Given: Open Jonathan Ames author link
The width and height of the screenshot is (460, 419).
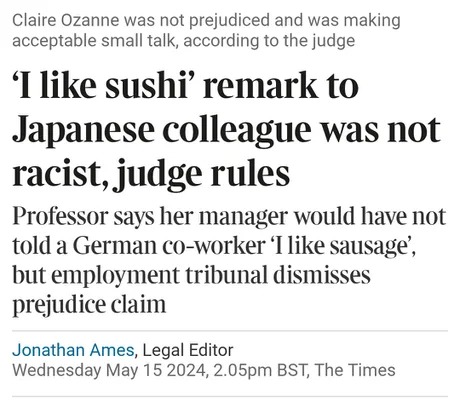Looking at the screenshot, I should click(x=73, y=350).
